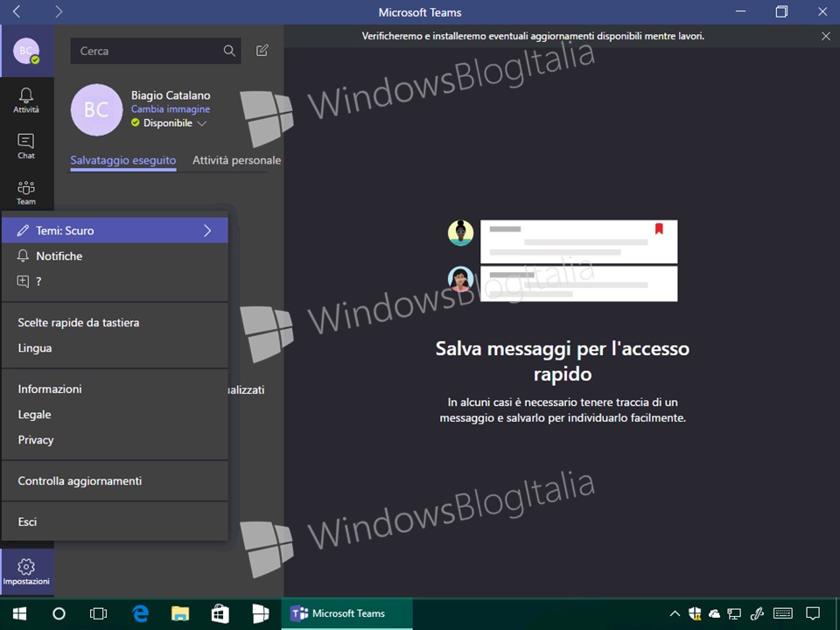The width and height of the screenshot is (840, 630).
Task: Click the question mark feedback entry
Action: 115,281
